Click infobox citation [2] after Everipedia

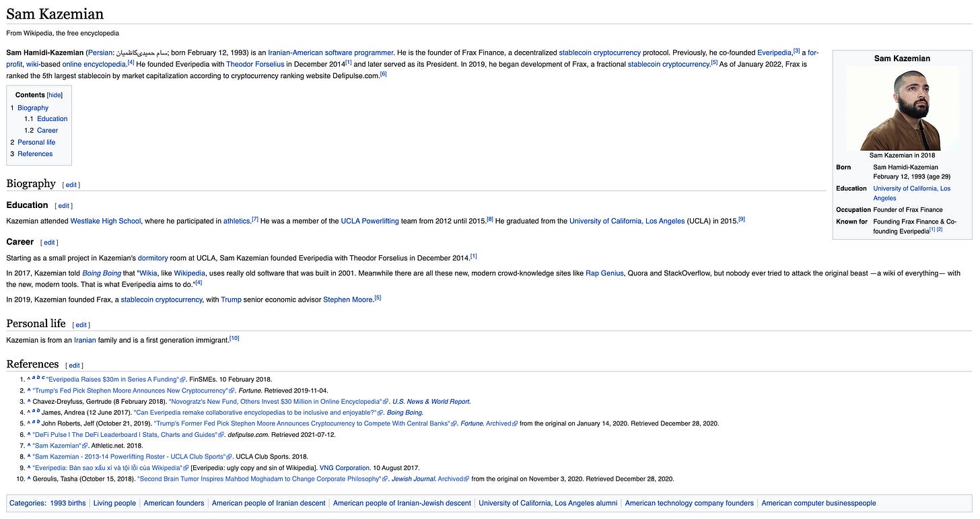pos(940,230)
